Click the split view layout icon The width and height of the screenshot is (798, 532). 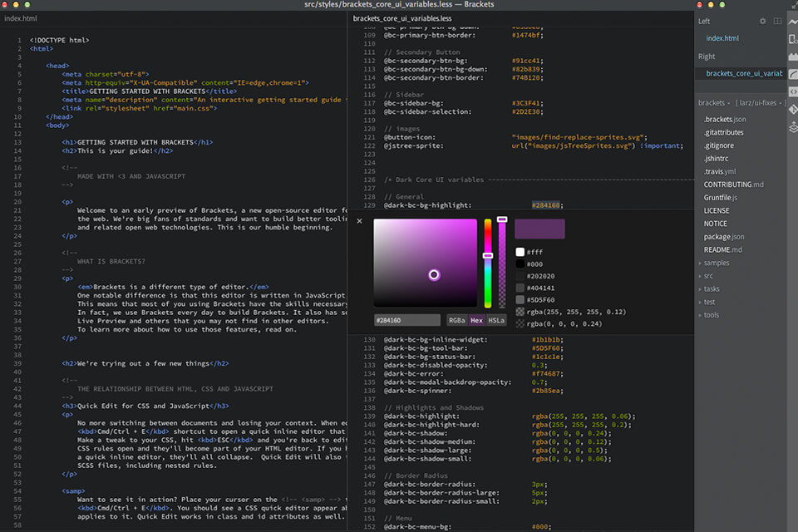coord(777,21)
